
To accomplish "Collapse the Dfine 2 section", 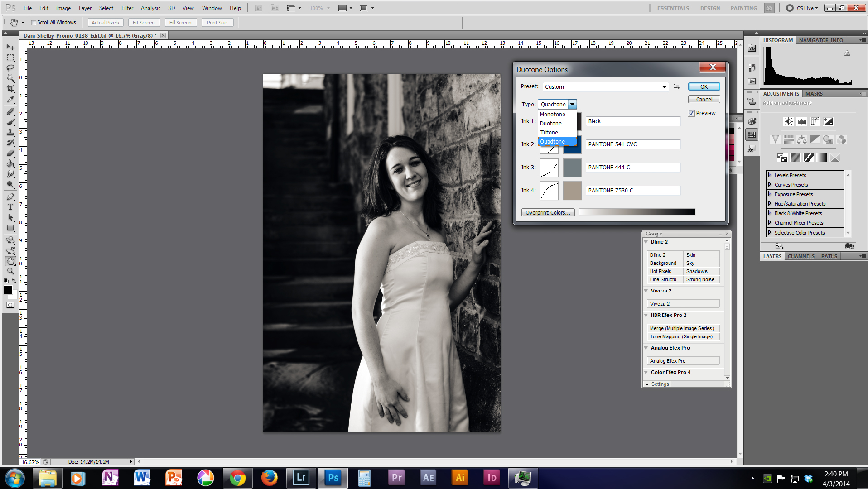I will (x=646, y=242).
